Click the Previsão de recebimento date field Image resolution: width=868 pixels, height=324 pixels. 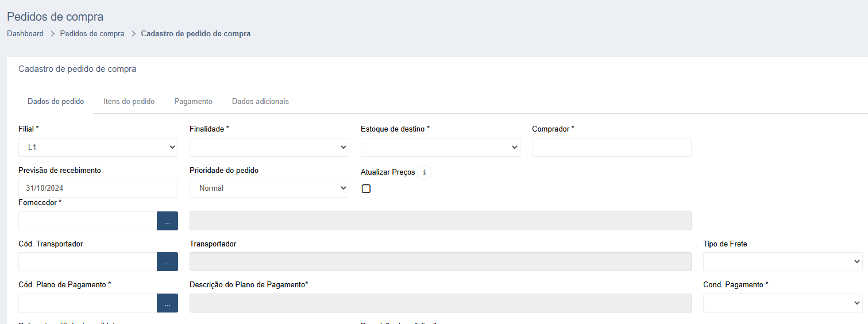click(98, 188)
